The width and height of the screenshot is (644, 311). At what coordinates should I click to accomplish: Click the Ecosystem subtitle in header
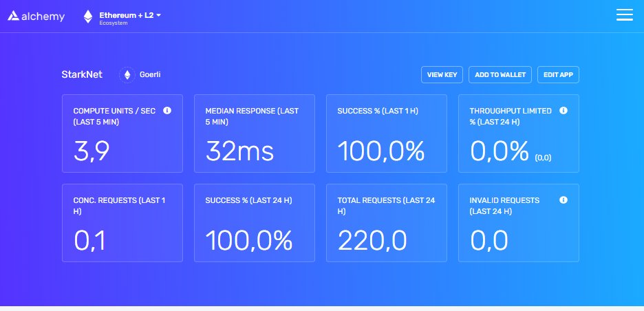(114, 23)
